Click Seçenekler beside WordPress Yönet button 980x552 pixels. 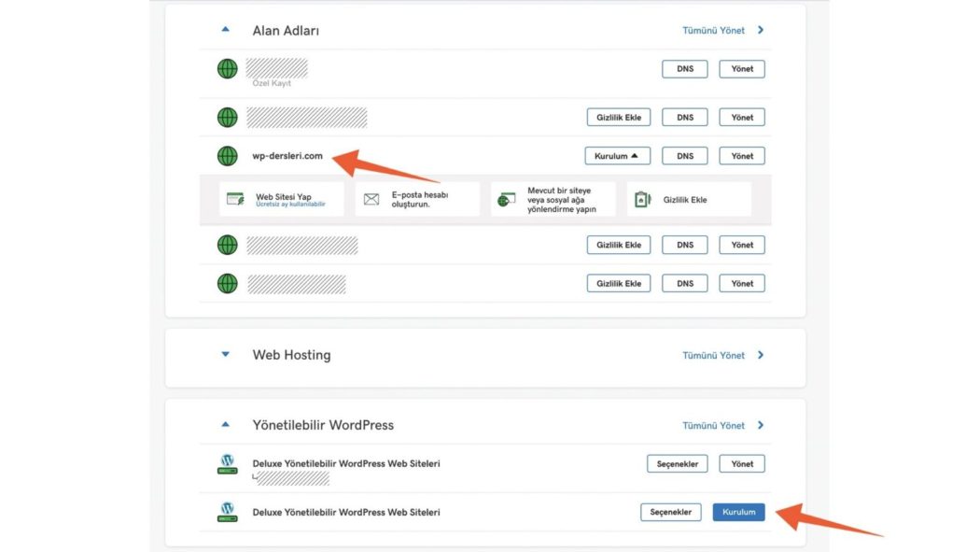678,464
